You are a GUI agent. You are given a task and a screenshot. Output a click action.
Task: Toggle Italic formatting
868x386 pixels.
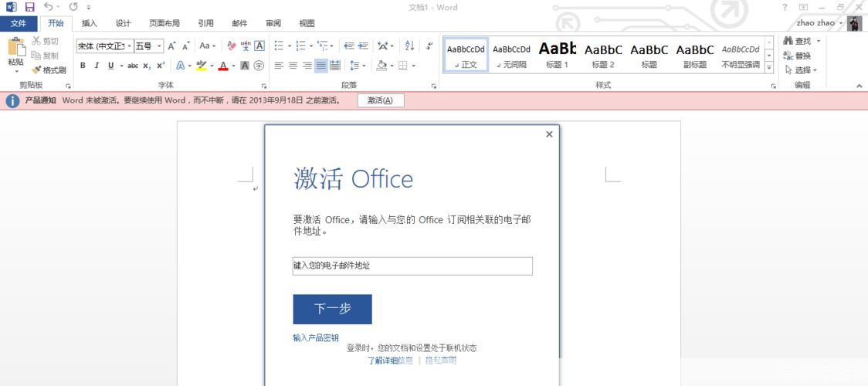pyautogui.click(x=97, y=66)
